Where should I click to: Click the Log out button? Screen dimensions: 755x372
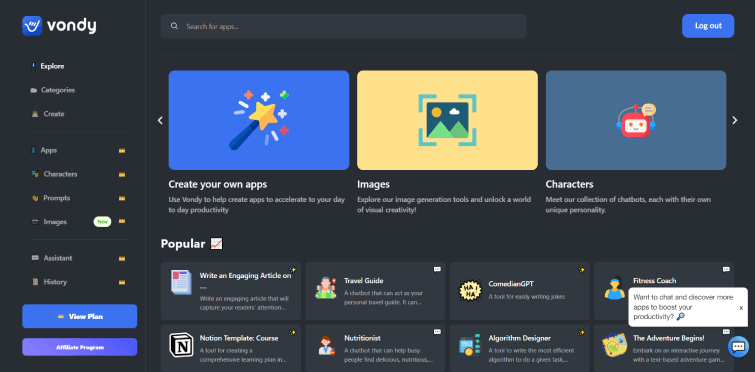[708, 26]
